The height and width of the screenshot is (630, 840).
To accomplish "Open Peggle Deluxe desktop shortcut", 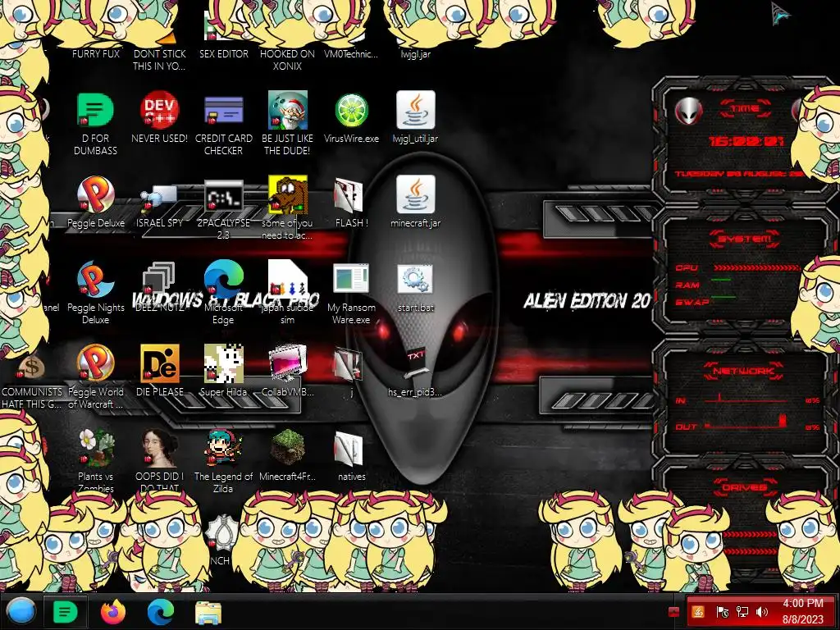I will coord(95,195).
